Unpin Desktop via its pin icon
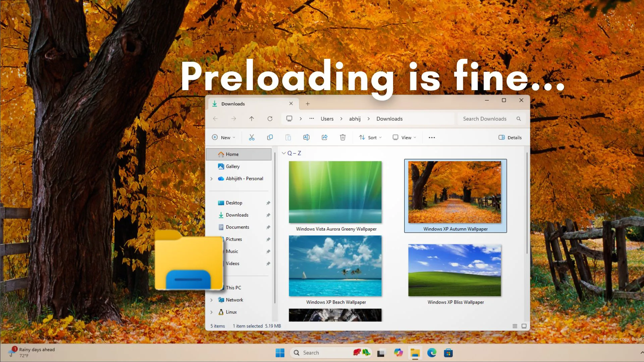The height and width of the screenshot is (362, 644). click(268, 203)
